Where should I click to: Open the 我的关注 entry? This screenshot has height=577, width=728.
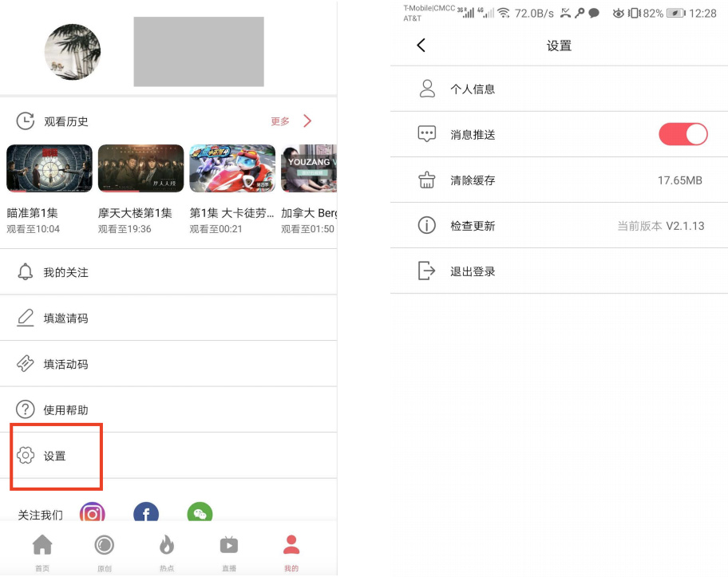(65, 272)
